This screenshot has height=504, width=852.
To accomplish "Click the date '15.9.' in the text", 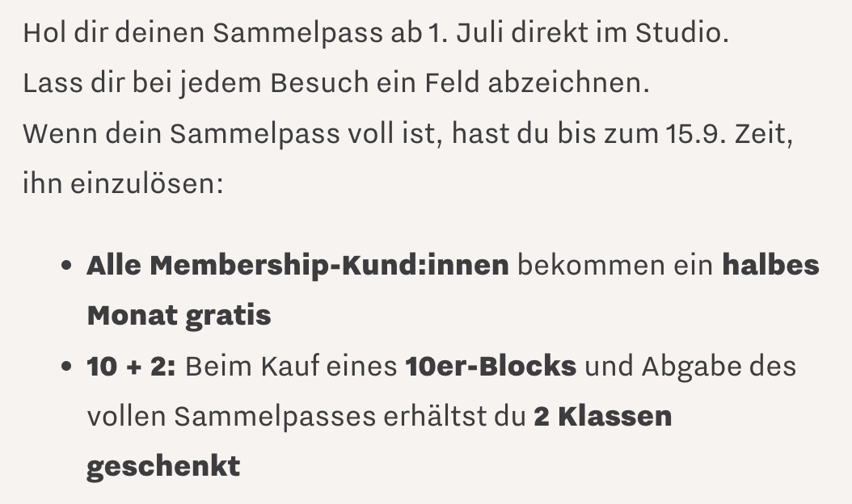I will 696,133.
